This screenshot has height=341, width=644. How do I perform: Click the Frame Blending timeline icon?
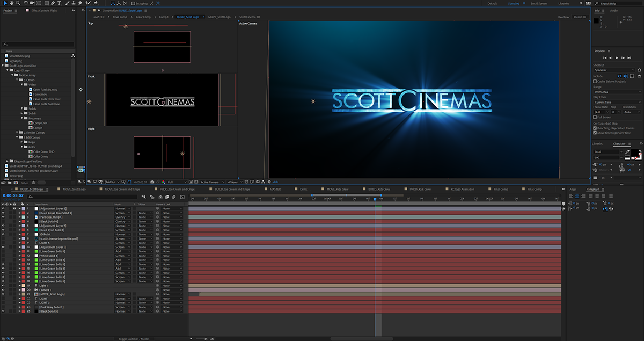(167, 197)
